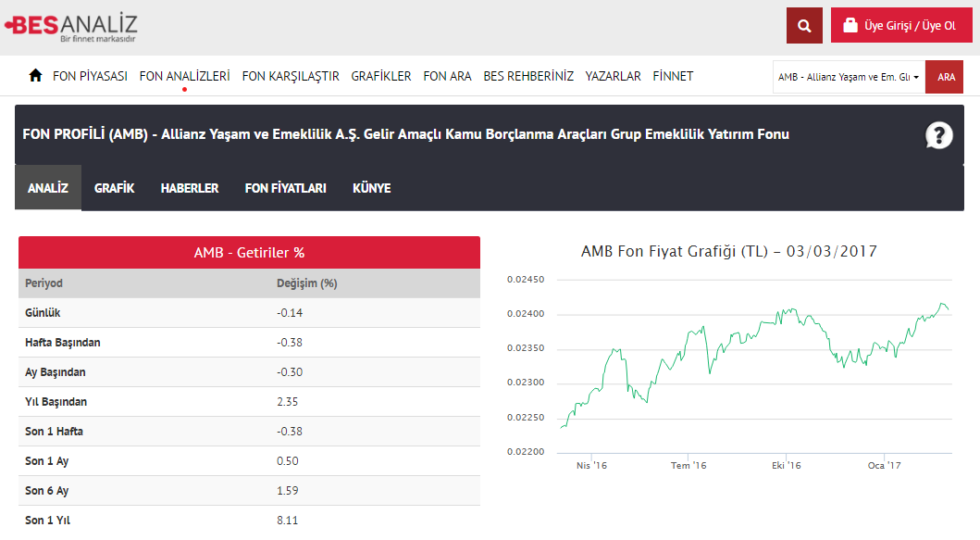
Task: Click the Üye Girişi / Üye Ol button
Action: click(901, 26)
